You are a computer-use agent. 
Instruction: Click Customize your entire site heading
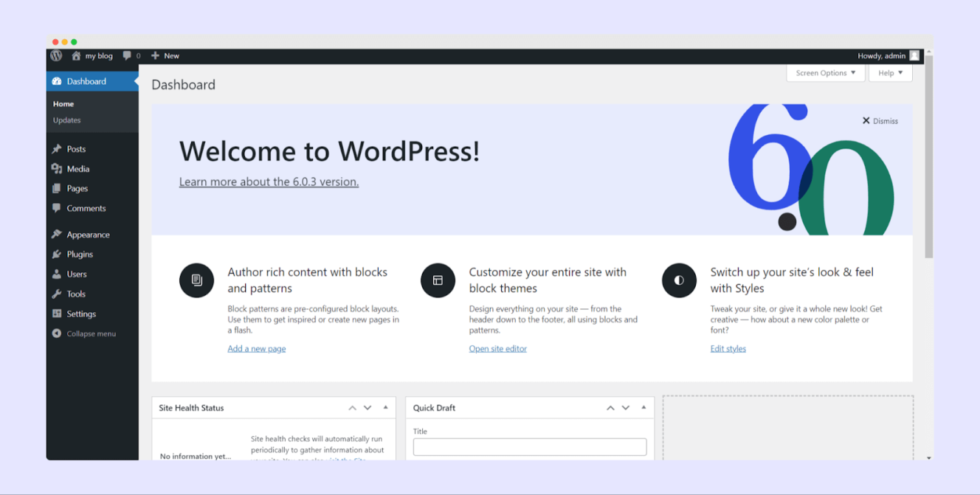tap(548, 280)
